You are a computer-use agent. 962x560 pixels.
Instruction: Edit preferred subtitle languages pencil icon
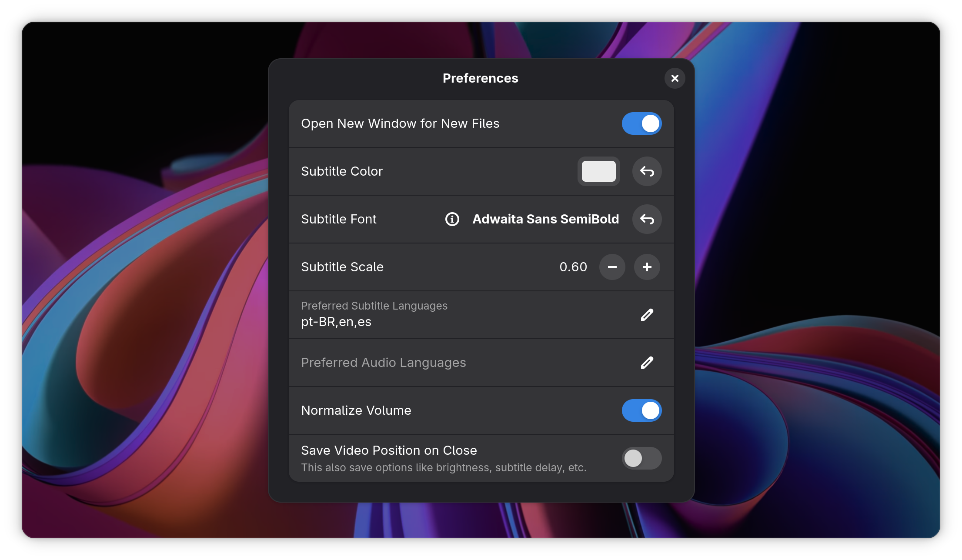coord(647,315)
